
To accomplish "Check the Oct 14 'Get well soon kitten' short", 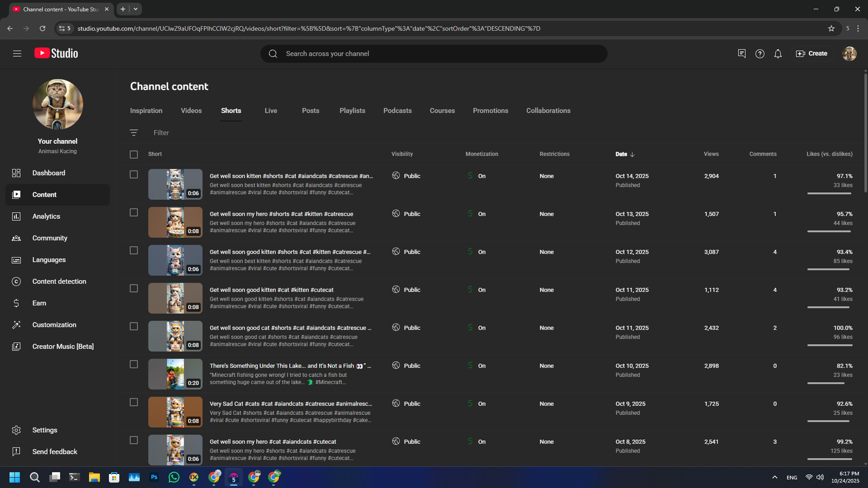I will coord(134,175).
